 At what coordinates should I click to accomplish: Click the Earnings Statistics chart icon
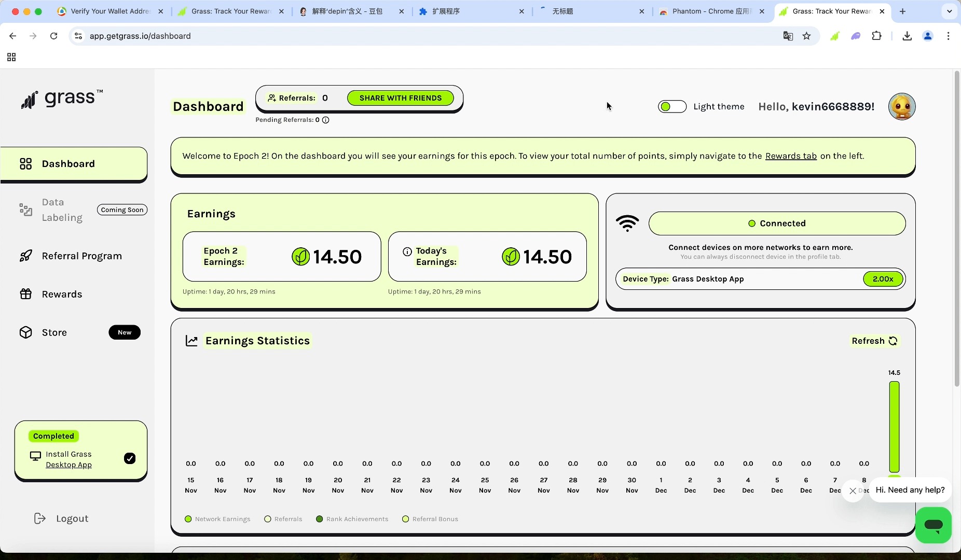click(191, 341)
